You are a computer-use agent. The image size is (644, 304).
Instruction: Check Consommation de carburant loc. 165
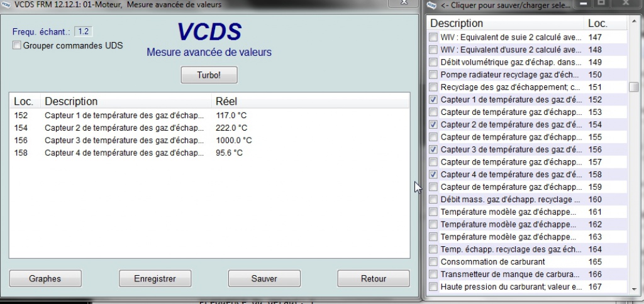[433, 262]
